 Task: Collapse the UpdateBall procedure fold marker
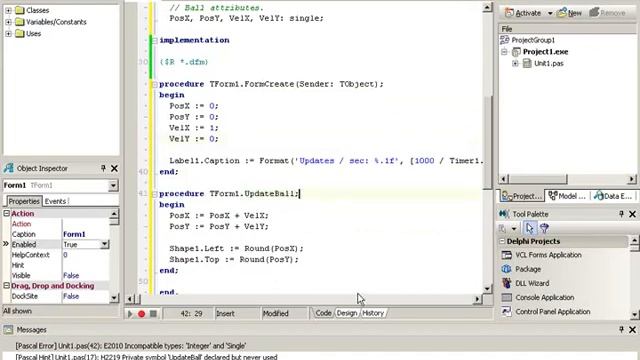pos(155,194)
